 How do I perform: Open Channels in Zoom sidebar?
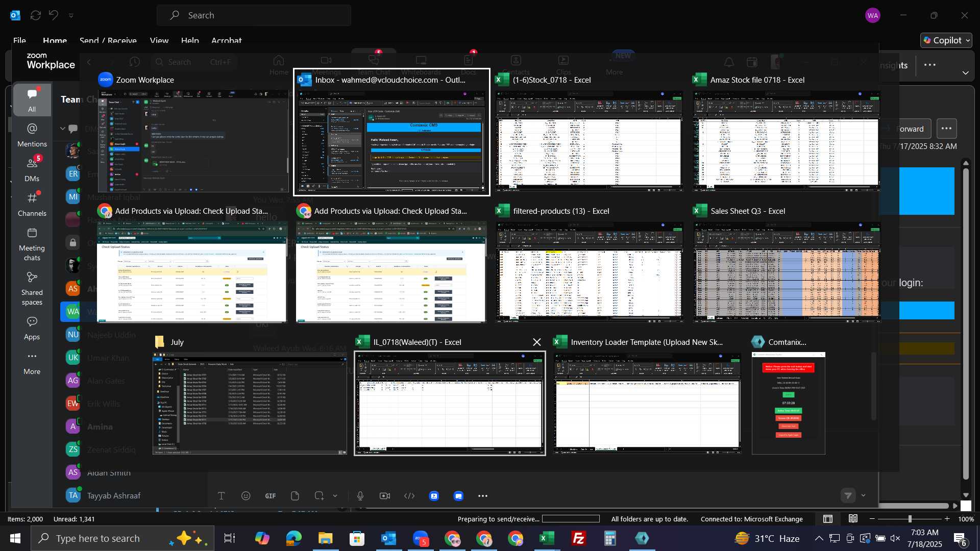pyautogui.click(x=32, y=204)
